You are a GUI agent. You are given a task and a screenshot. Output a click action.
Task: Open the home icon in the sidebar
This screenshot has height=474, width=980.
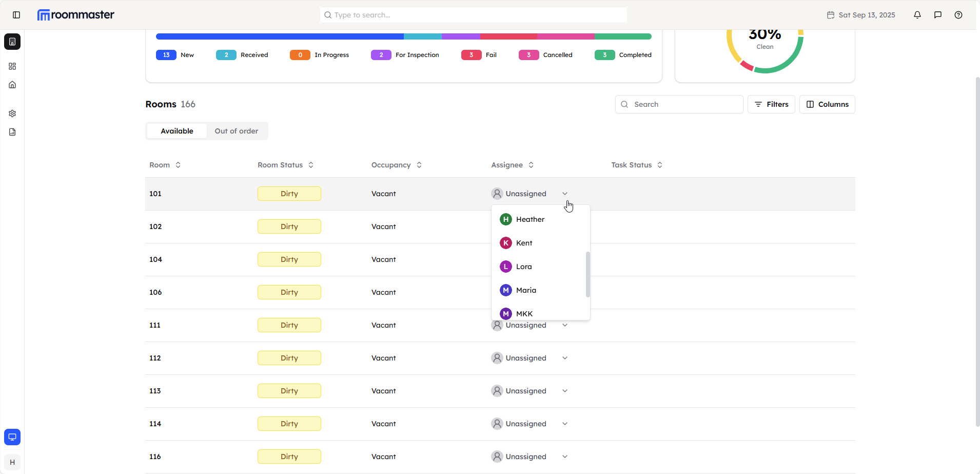tap(12, 85)
